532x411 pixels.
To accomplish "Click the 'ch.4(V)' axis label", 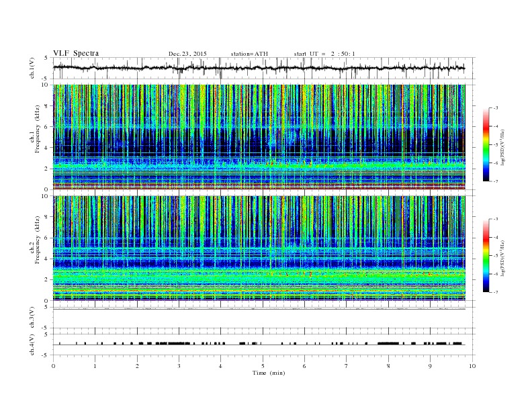I will click(x=32, y=345).
